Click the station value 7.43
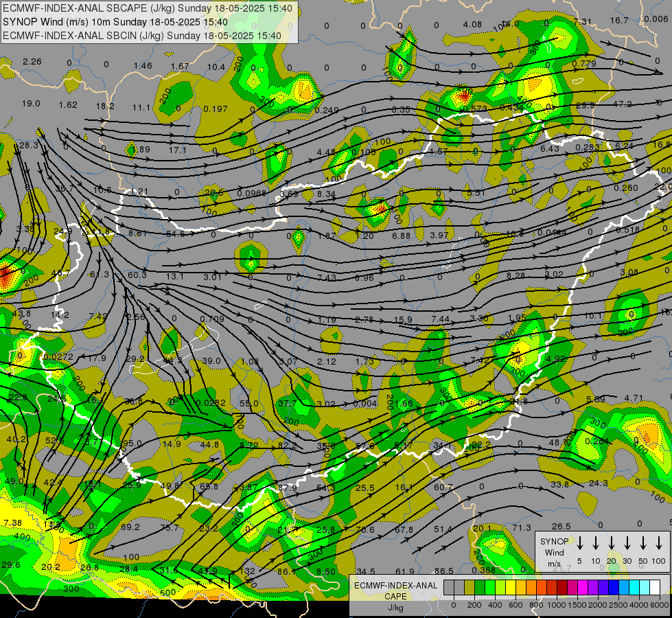 tap(327, 278)
